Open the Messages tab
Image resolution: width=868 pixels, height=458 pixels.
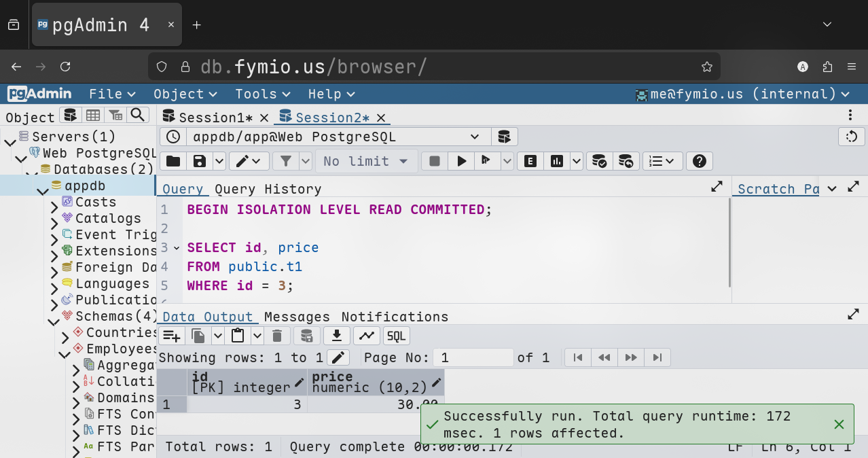click(x=297, y=317)
